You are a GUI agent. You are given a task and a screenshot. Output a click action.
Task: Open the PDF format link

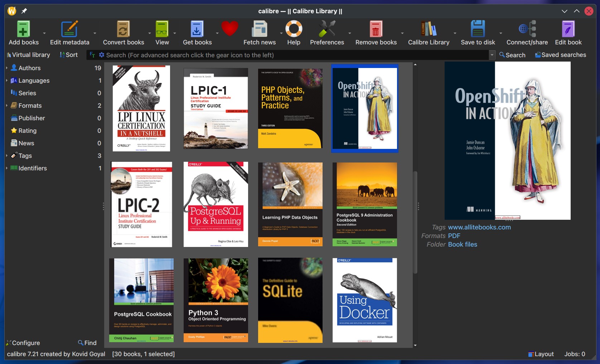point(454,236)
